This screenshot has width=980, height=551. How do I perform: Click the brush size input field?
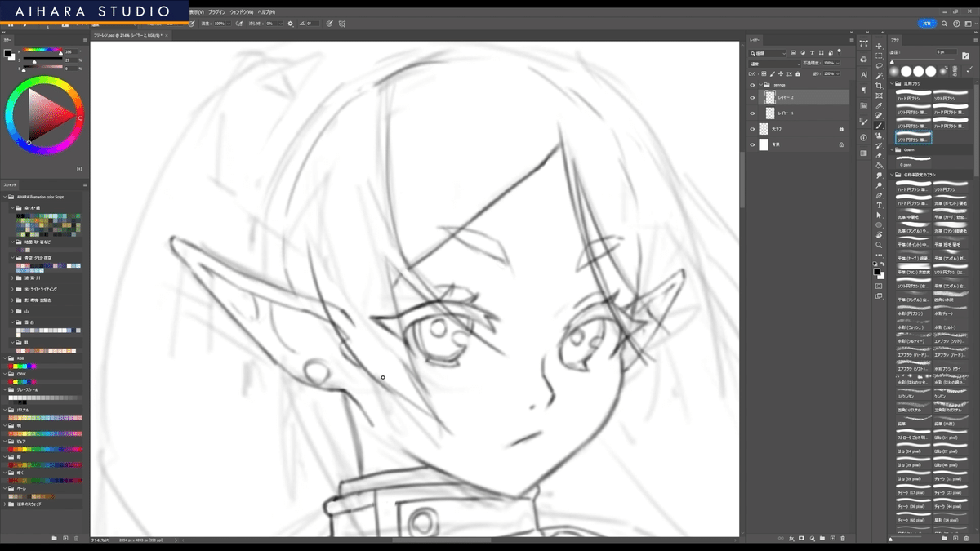tap(945, 51)
